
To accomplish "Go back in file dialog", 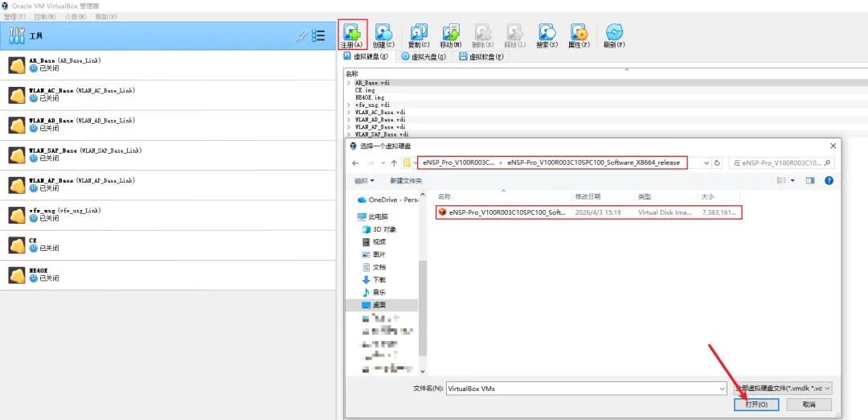I will click(x=355, y=163).
